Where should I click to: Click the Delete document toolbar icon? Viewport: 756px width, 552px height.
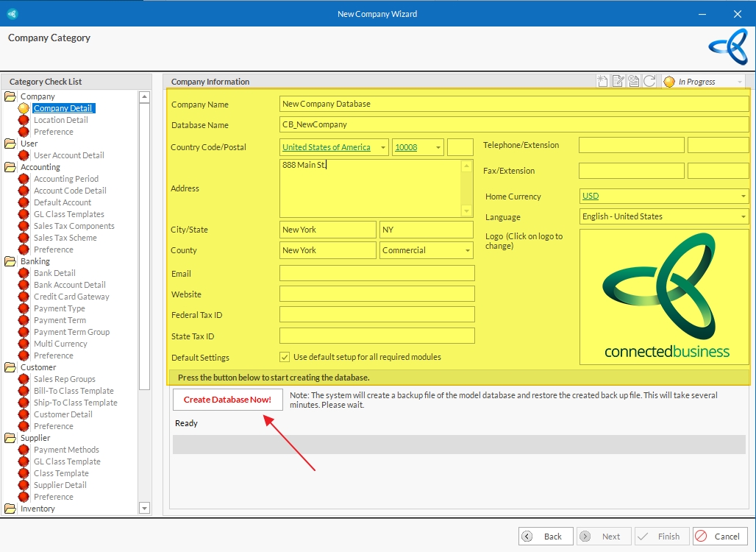tap(633, 82)
